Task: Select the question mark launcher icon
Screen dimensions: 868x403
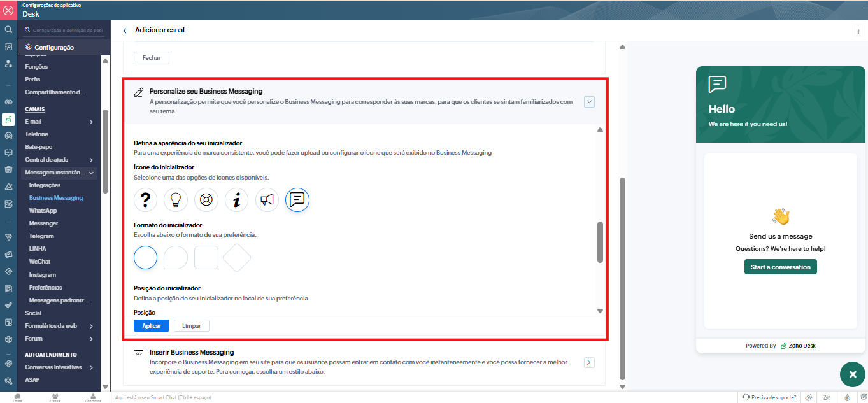Action: pos(145,200)
